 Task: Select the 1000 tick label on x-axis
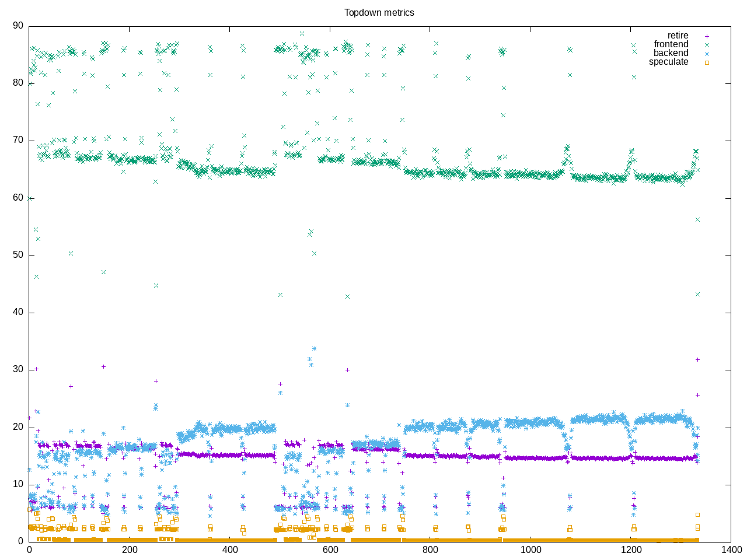tap(530, 550)
